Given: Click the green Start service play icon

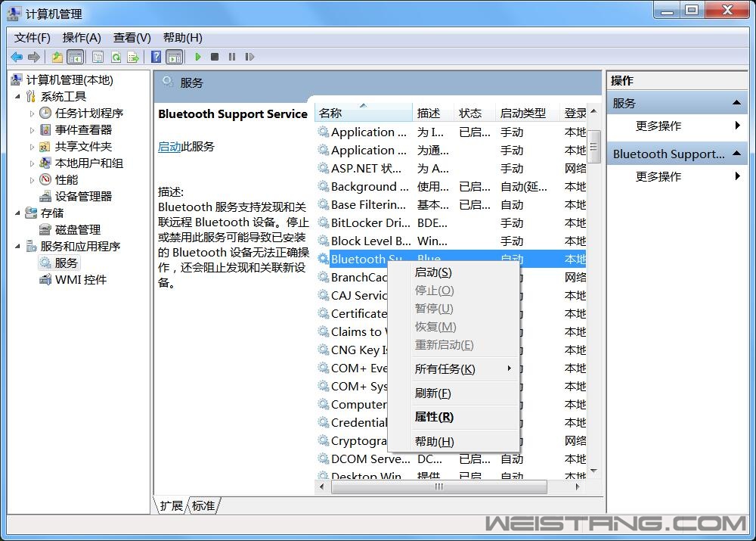Looking at the screenshot, I should pyautogui.click(x=197, y=57).
